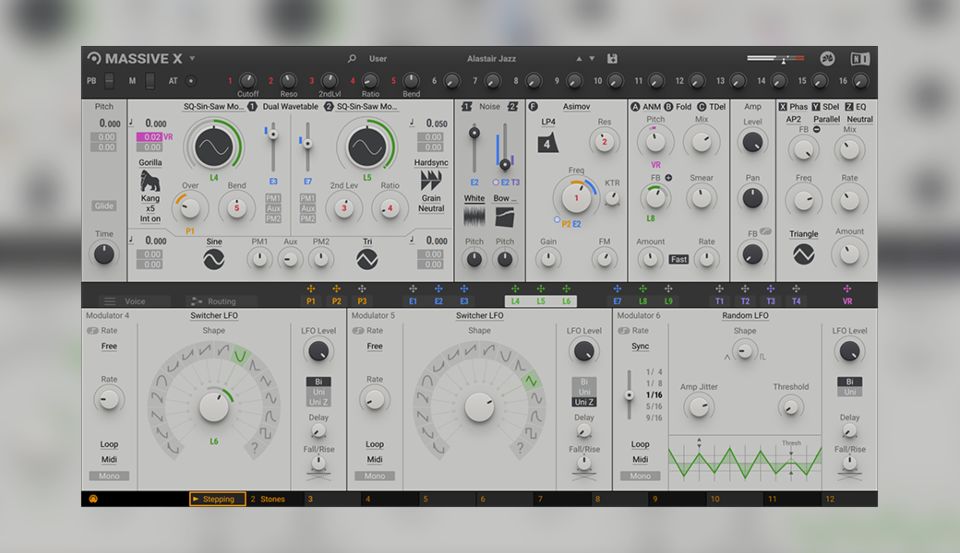The height and width of the screenshot is (553, 960).
Task: Click the Modulator 6 sync rate slider
Action: [629, 394]
